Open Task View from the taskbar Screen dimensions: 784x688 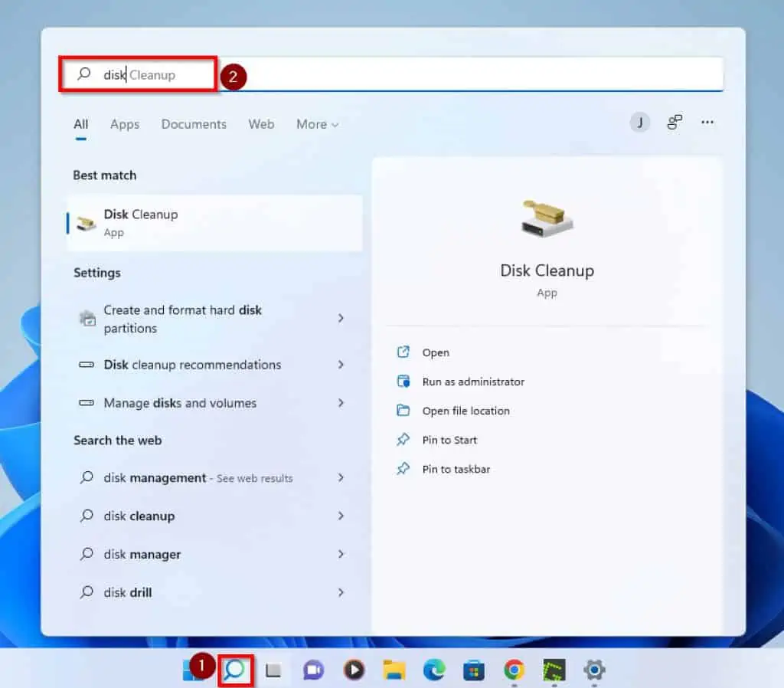272,670
